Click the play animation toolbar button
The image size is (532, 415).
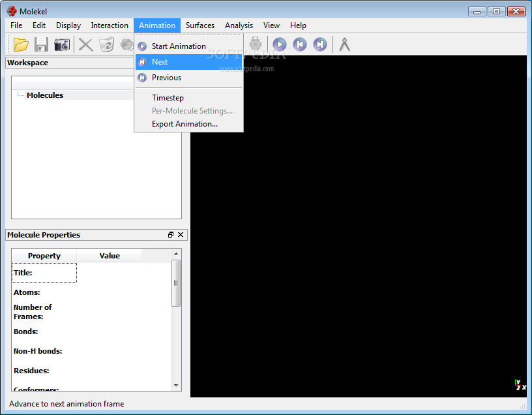(x=280, y=44)
